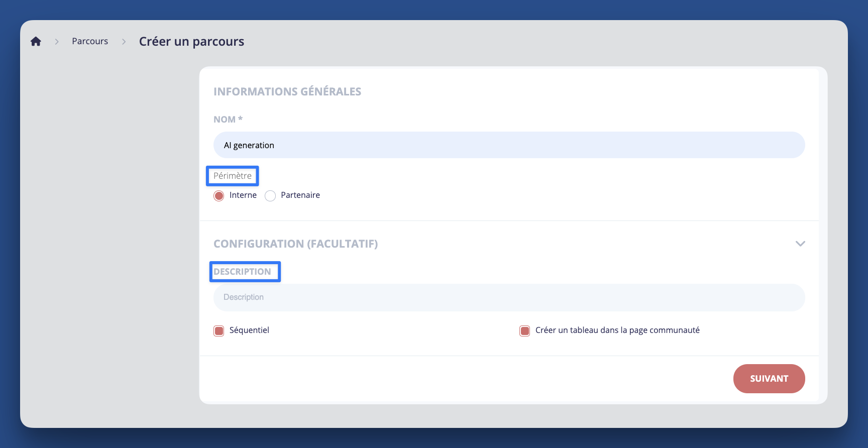Focus the Nom field containing AI generation
This screenshot has height=448, width=868.
point(509,145)
